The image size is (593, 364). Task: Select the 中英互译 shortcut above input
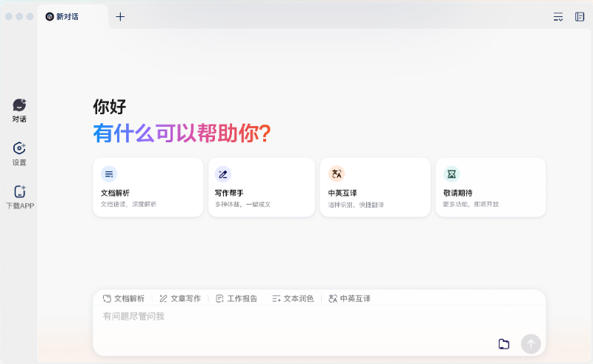pyautogui.click(x=349, y=299)
